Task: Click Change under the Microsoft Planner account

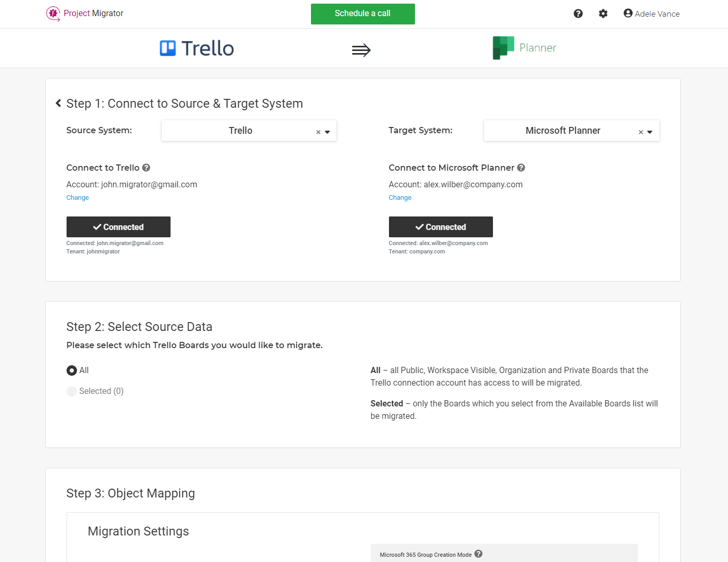Action: [x=400, y=197]
